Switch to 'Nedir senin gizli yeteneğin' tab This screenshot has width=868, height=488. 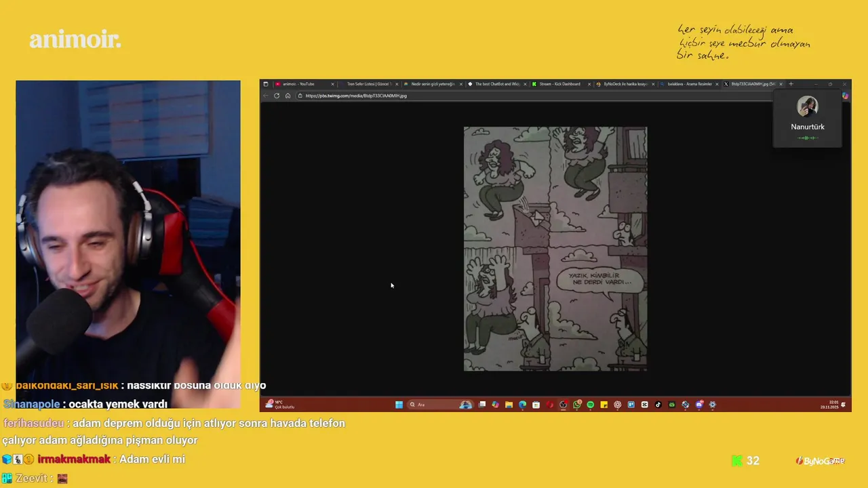tap(433, 84)
